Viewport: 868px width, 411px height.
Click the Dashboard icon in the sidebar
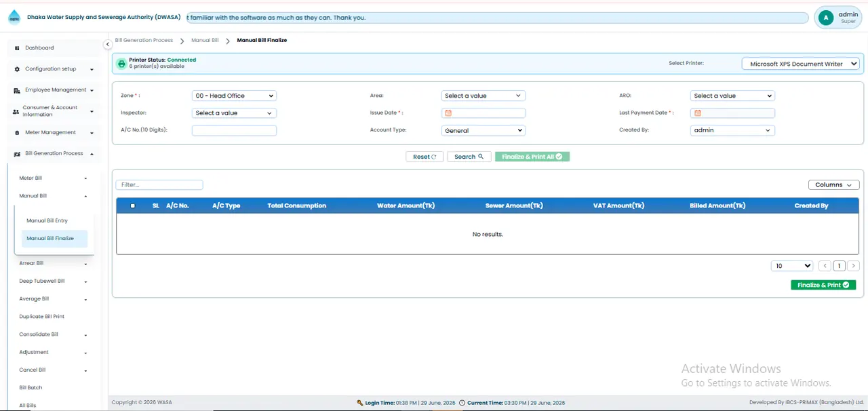pos(17,48)
